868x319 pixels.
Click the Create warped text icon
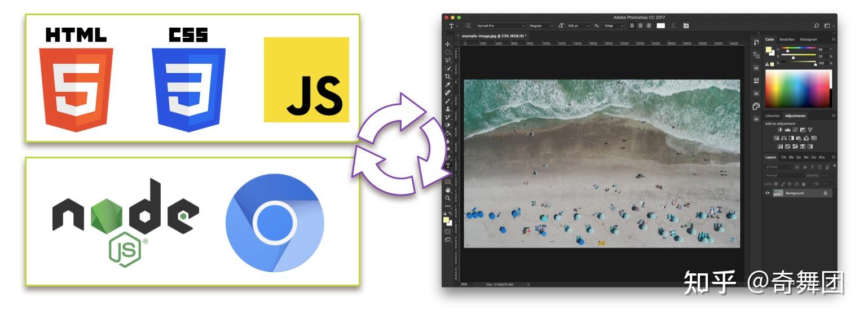tap(673, 26)
